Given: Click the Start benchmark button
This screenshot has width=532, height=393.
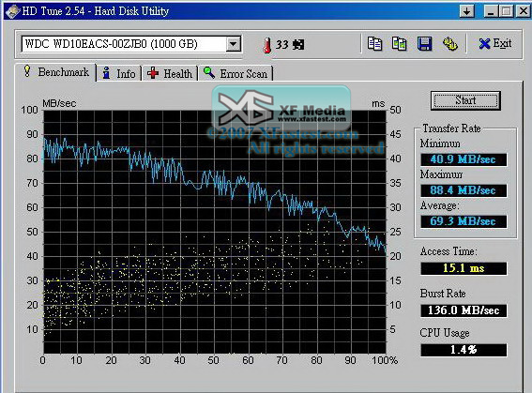Looking at the screenshot, I should tap(465, 100).
